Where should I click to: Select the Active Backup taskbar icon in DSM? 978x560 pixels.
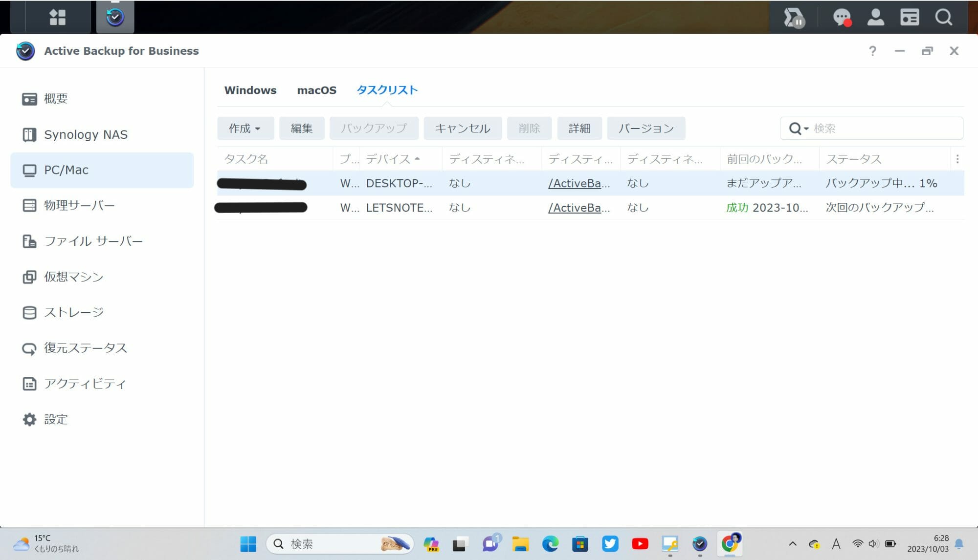(x=115, y=17)
